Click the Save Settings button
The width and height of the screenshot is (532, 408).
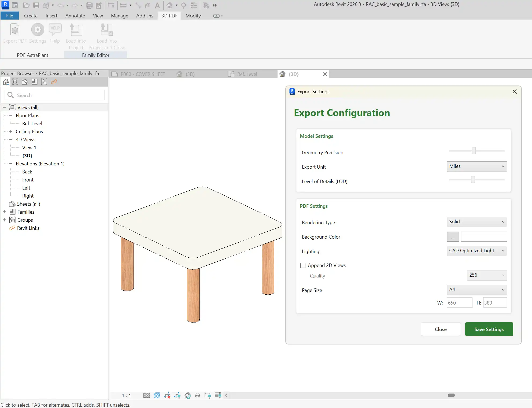[x=489, y=329]
